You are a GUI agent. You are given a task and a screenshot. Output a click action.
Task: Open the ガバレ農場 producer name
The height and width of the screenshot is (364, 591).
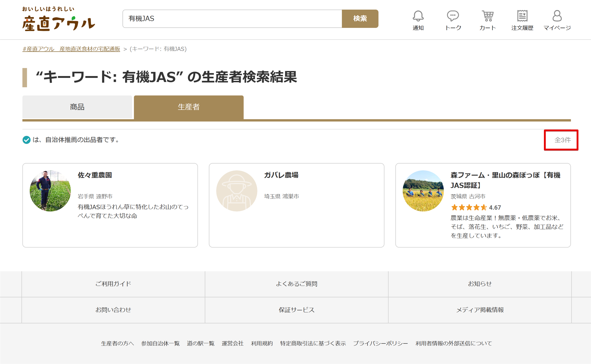pos(281,175)
